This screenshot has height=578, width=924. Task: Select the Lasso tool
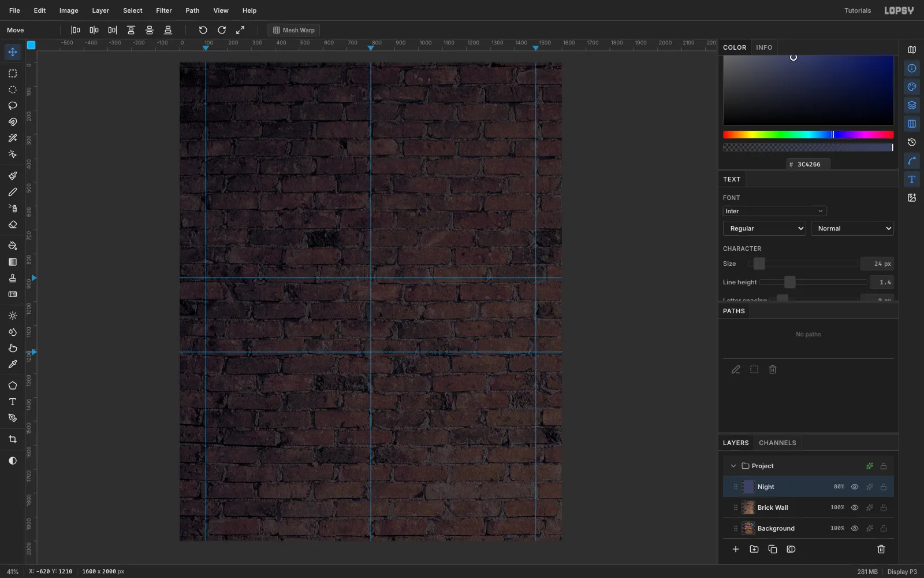(13, 106)
